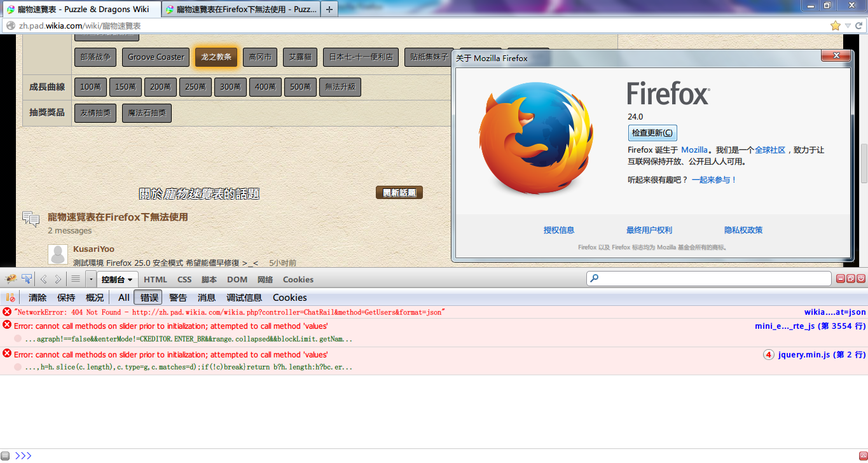Screen dimensions: 868x463
Task: Minimize the Firebug panel with red minus icon
Action: click(x=841, y=279)
